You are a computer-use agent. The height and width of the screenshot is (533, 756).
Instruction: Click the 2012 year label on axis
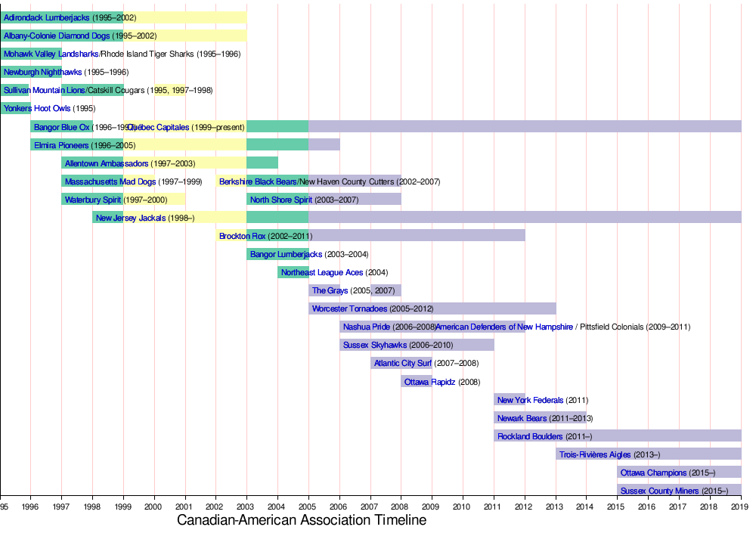click(x=524, y=506)
